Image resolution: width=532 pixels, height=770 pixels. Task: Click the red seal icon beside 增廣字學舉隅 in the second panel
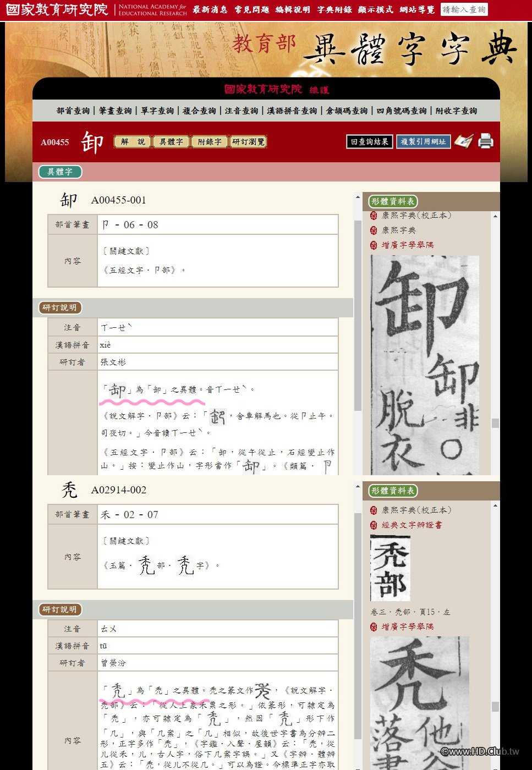[x=374, y=627]
